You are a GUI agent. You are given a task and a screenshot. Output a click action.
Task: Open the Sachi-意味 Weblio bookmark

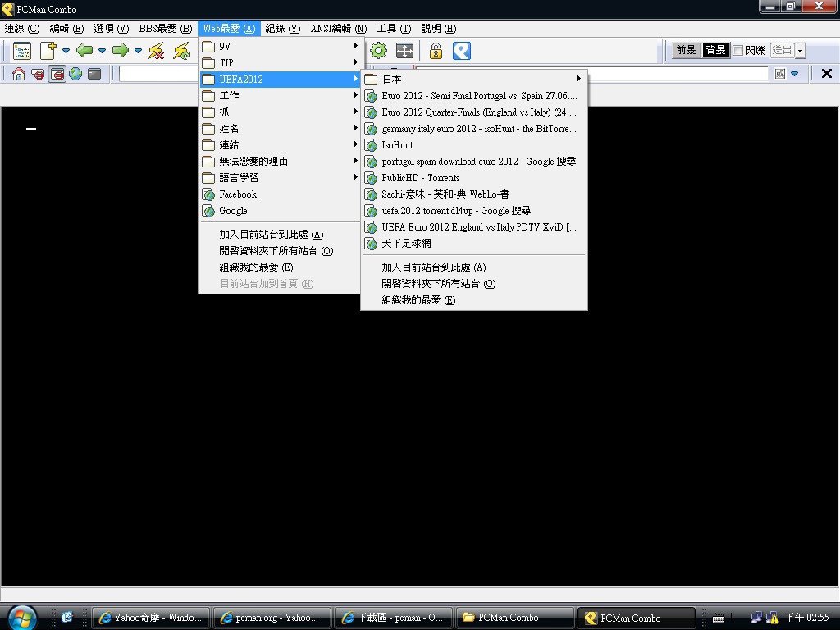point(474,194)
